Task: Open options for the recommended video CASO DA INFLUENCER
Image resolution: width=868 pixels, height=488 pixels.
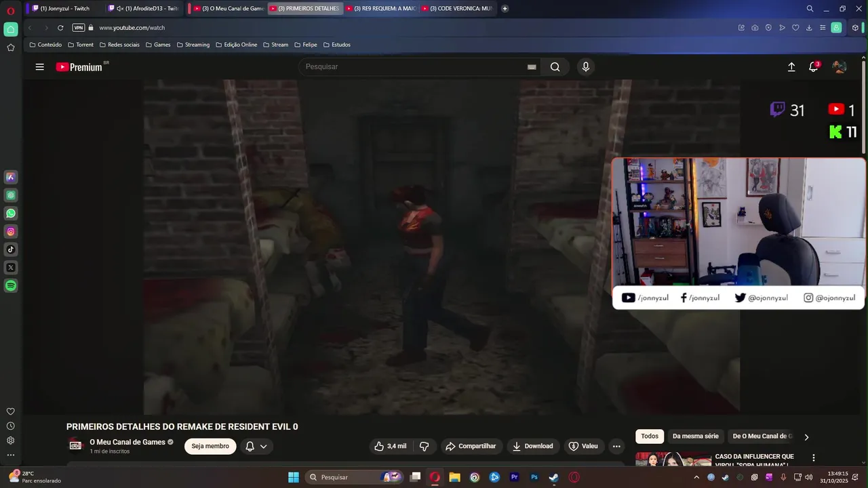Action: point(814,458)
